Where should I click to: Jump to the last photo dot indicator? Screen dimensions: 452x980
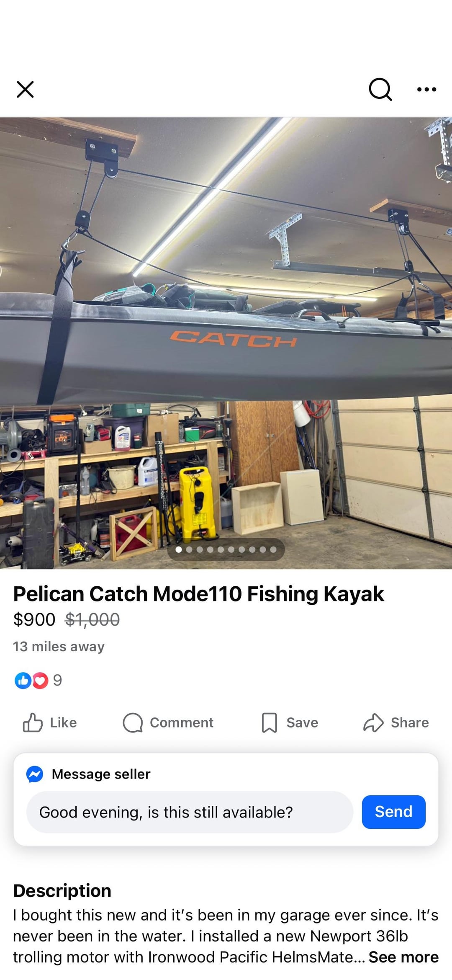(273, 549)
